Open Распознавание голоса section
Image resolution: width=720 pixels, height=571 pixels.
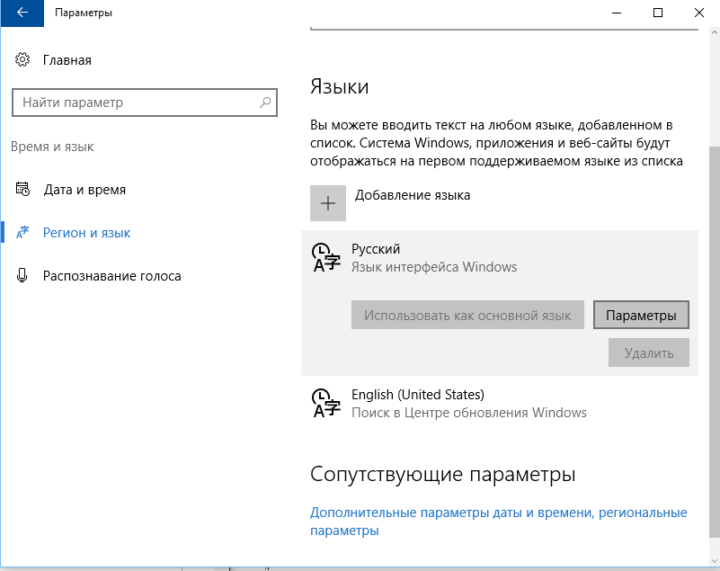[112, 276]
